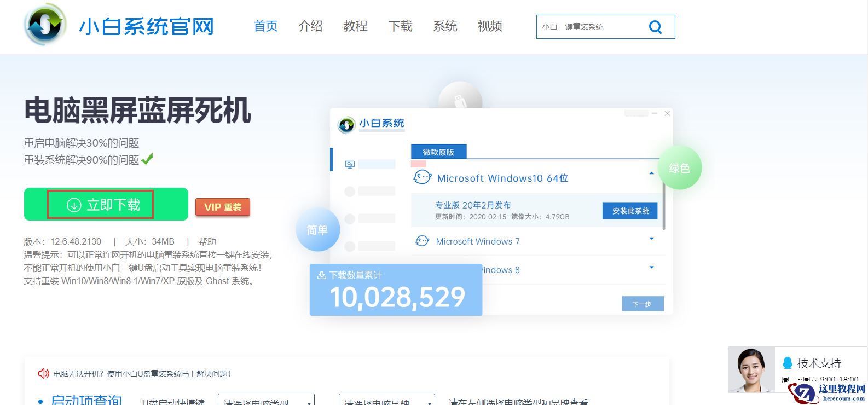This screenshot has height=405, width=868.
Task: Open the 请选择电脑类型 dropdown
Action: 266,400
